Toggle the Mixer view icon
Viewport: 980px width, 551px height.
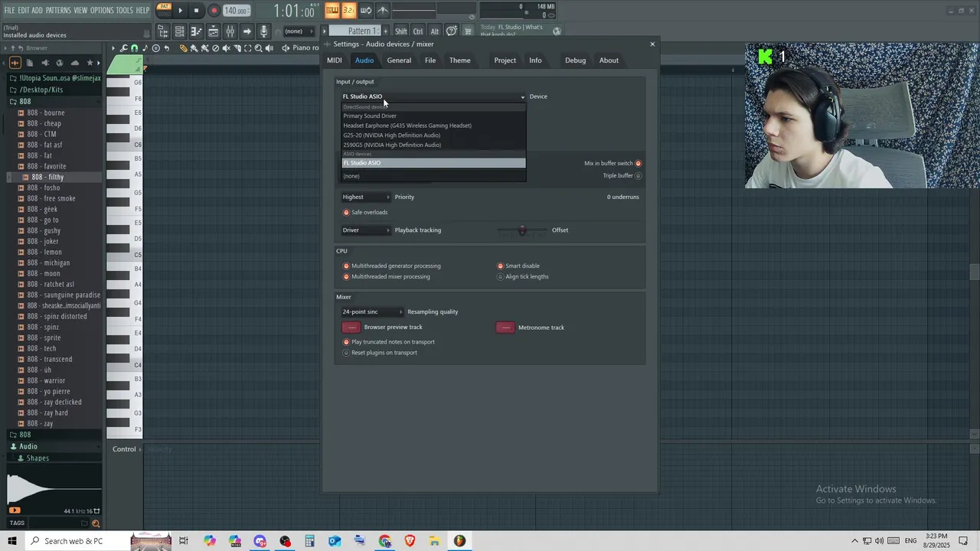point(230,31)
